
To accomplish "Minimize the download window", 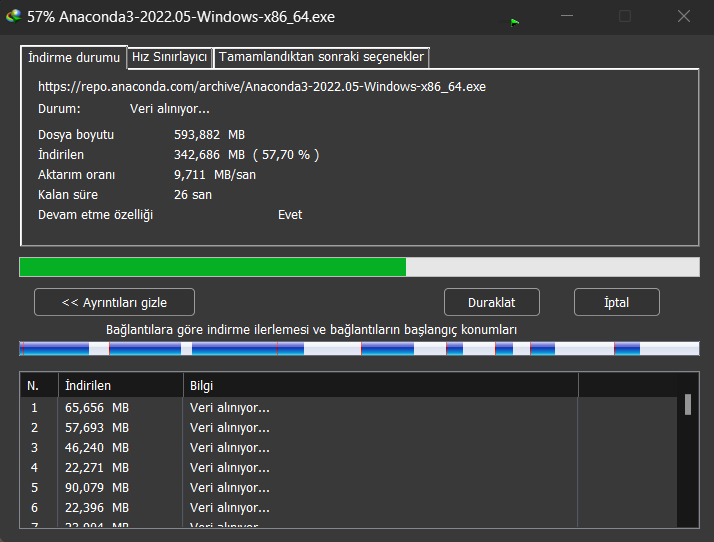I will point(567,16).
